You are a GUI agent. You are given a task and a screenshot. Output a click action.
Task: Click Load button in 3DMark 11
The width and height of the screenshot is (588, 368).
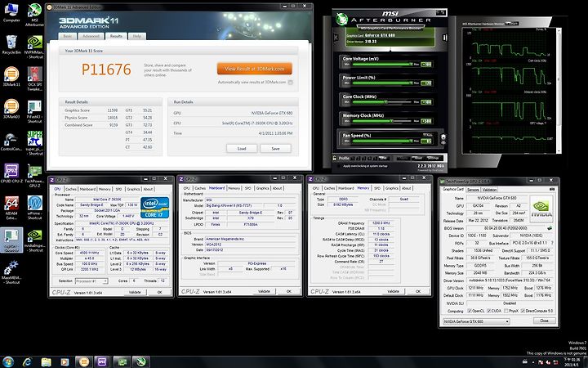[242, 149]
